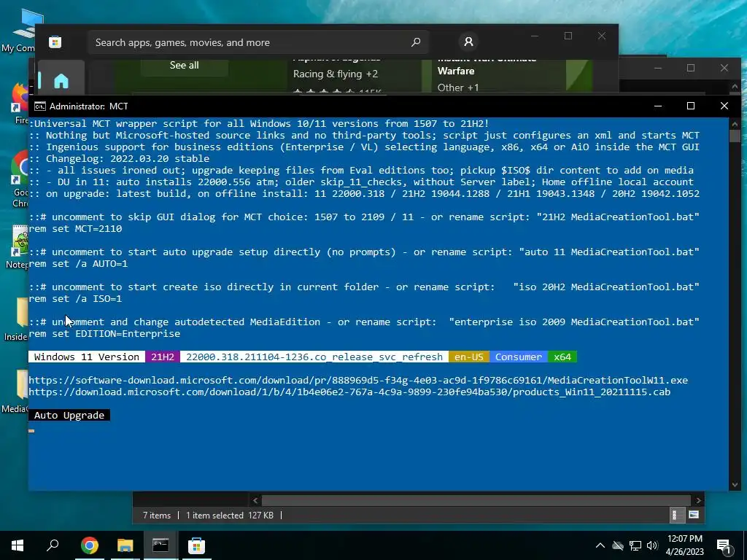Open Google Chrome from the taskbar

(x=90, y=545)
